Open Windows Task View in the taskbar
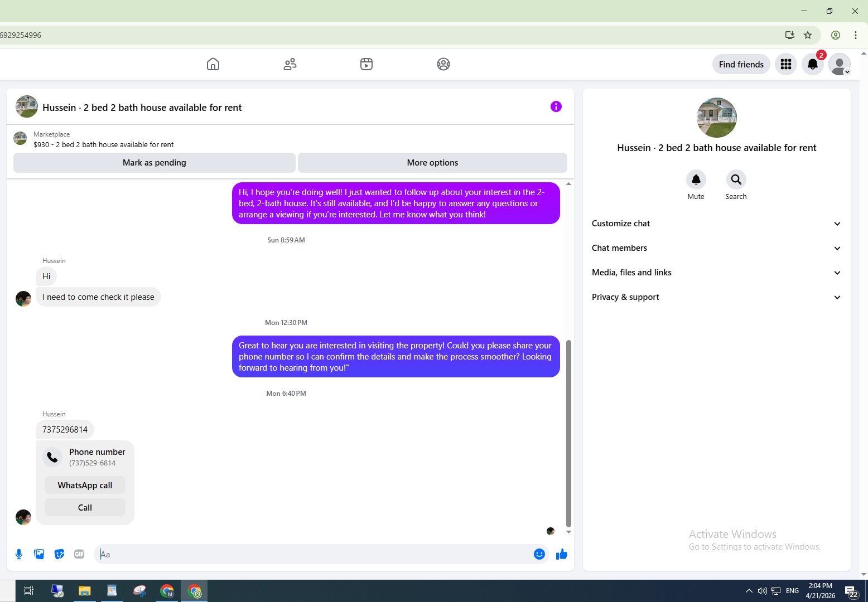The height and width of the screenshot is (602, 868). point(29,591)
